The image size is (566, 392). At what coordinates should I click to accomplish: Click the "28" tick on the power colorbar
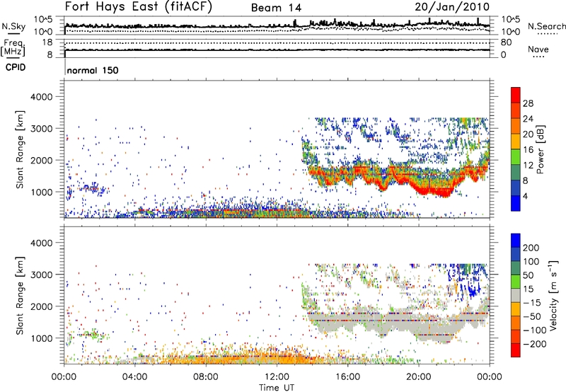click(x=528, y=103)
